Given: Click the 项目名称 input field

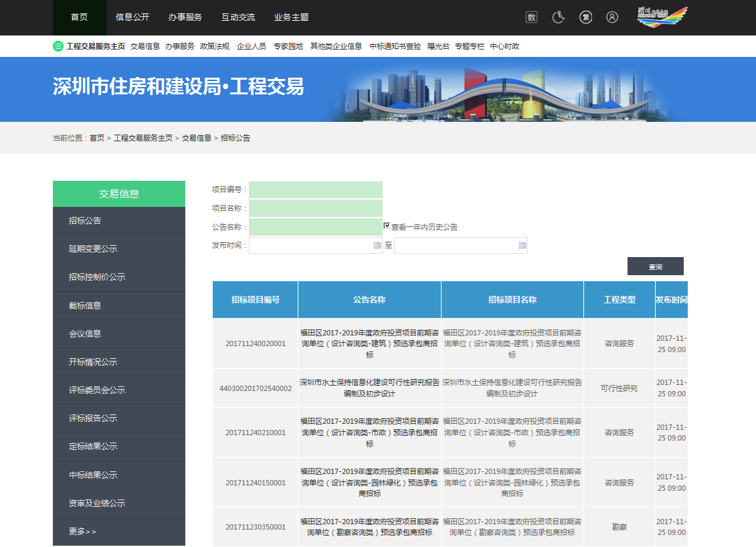Looking at the screenshot, I should click(x=316, y=208).
